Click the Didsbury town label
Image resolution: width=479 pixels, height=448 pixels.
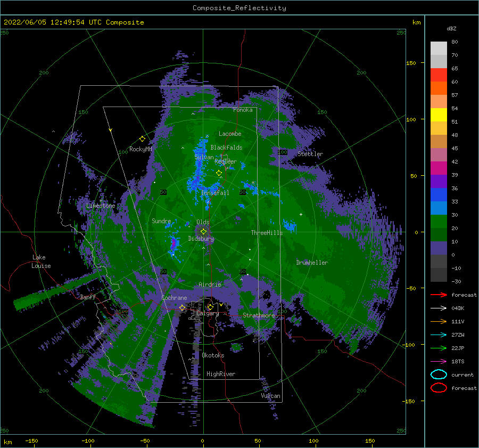201,239
